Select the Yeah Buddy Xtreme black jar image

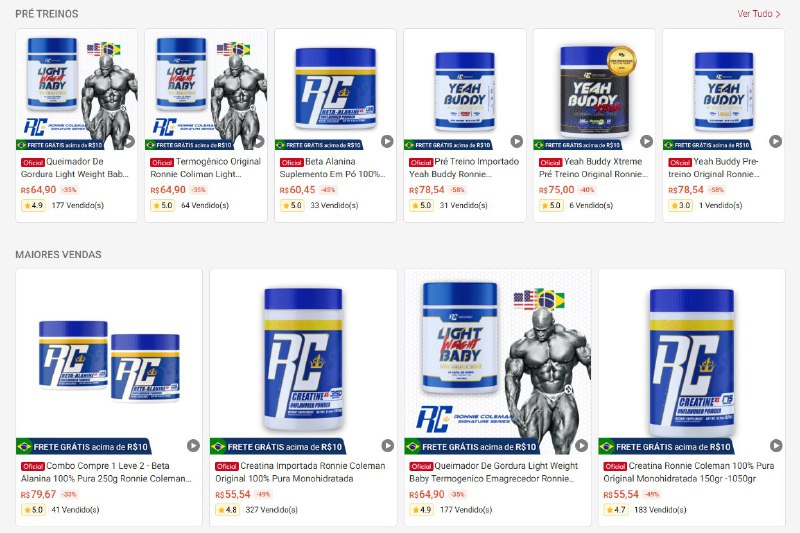click(594, 90)
